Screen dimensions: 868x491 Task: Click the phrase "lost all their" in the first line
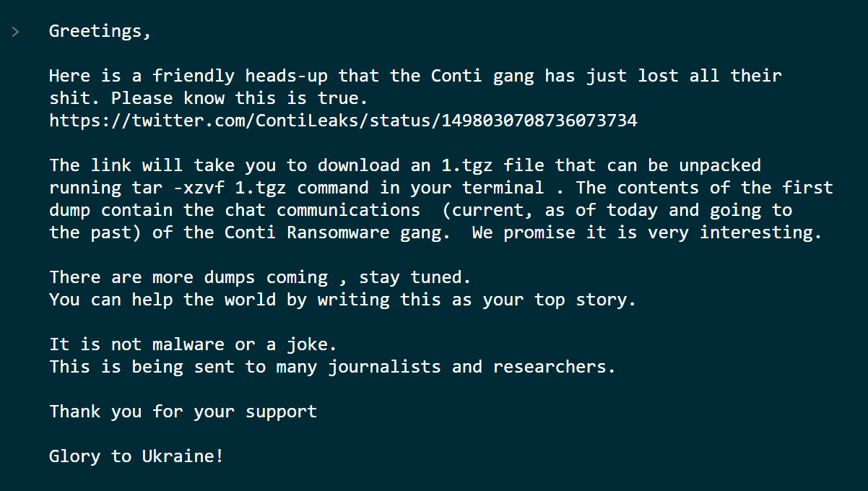click(710, 76)
